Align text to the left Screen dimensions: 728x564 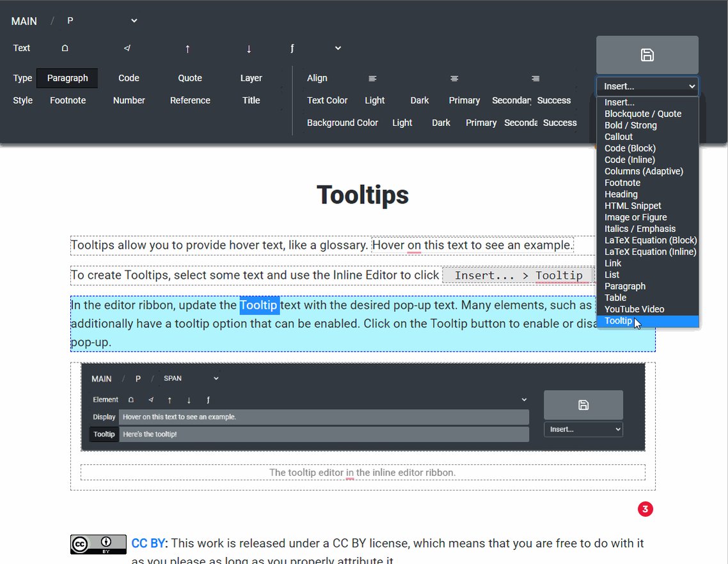coord(372,79)
